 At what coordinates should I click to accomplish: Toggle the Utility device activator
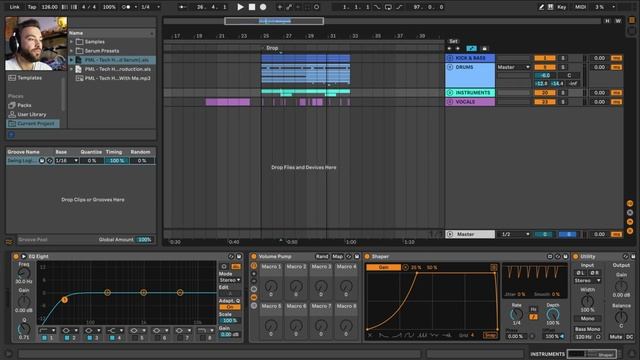click(576, 256)
